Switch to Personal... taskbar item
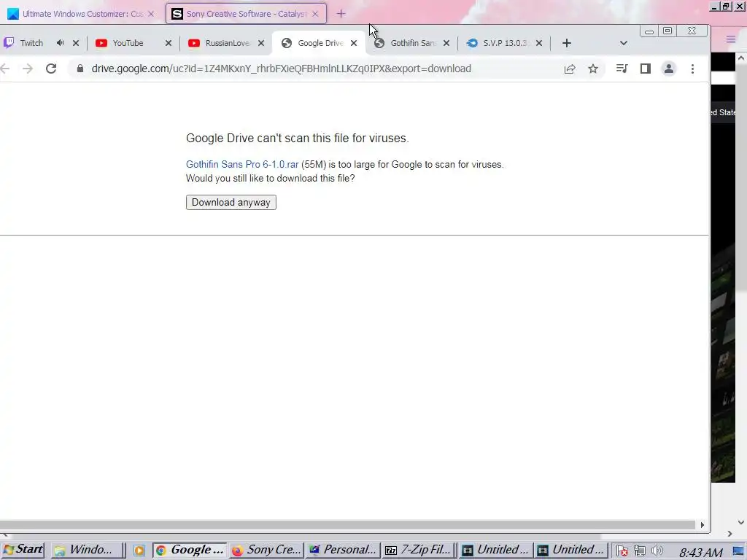The height and width of the screenshot is (560, 747). [x=343, y=550]
